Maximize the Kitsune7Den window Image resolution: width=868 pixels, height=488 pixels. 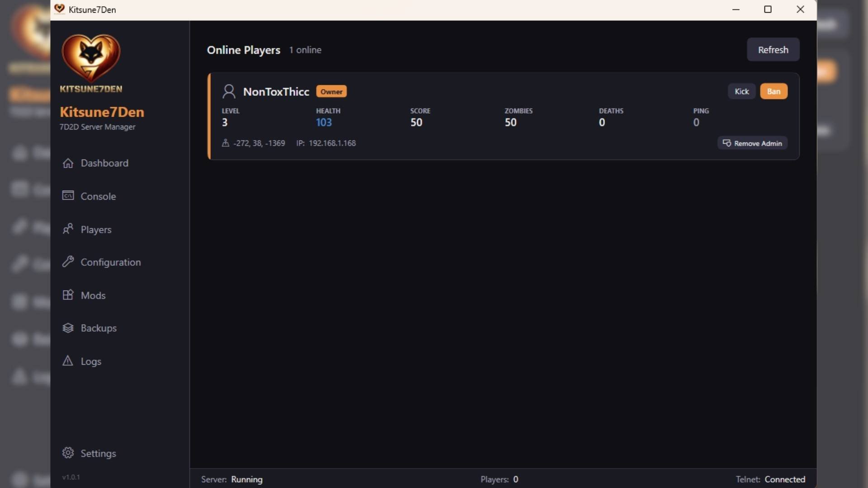point(768,9)
